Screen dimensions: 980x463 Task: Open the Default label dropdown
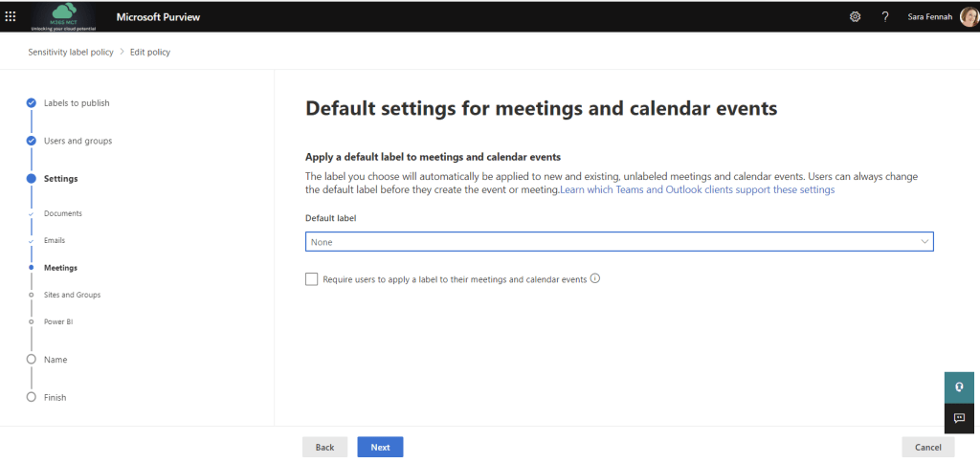click(x=618, y=242)
